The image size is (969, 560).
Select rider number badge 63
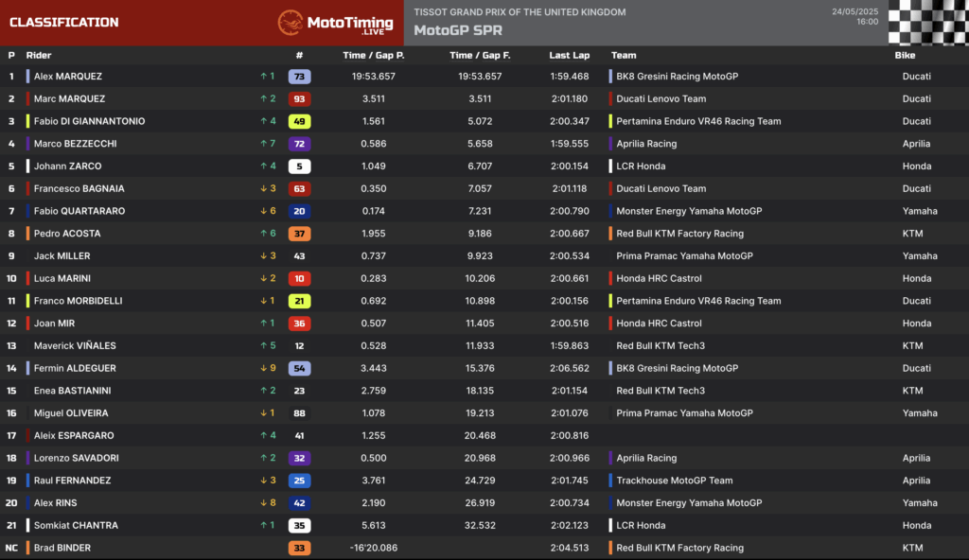tap(299, 188)
